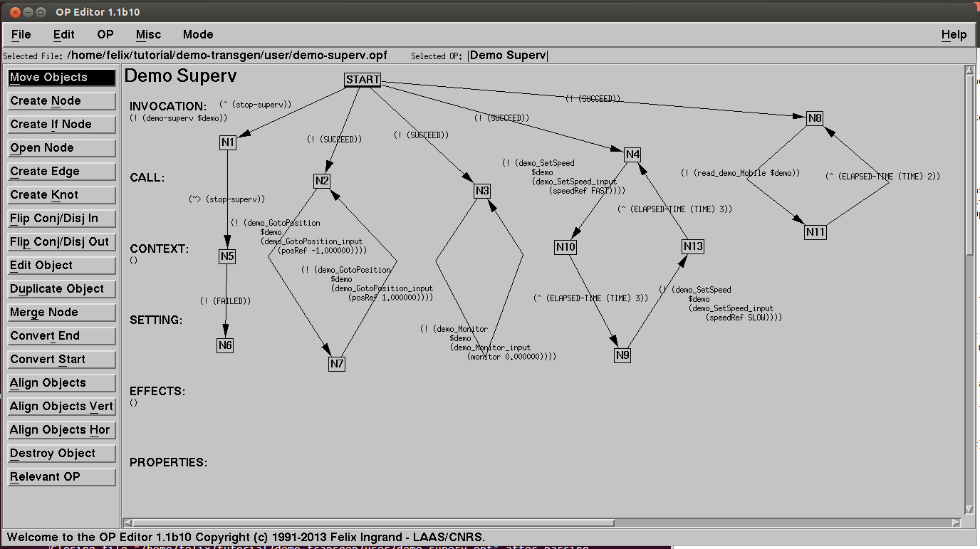
Task: Click the (! (demo-superv $demo)) invocation text
Action: pyautogui.click(x=178, y=117)
